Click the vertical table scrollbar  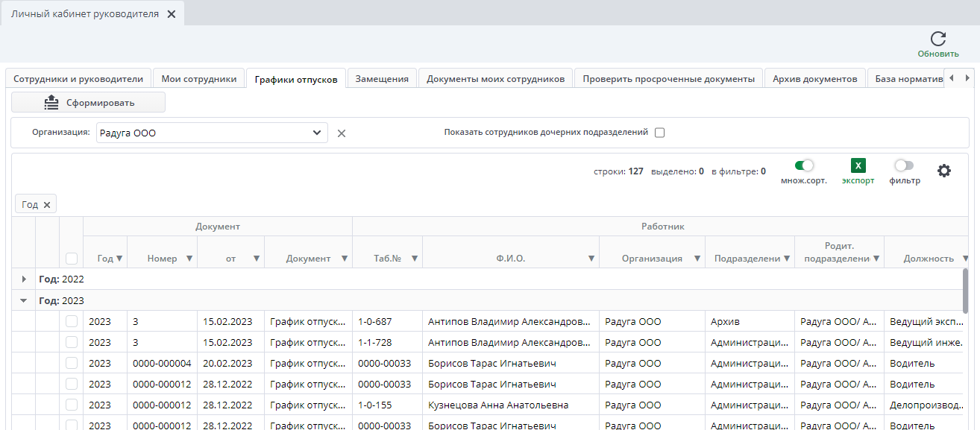965,291
